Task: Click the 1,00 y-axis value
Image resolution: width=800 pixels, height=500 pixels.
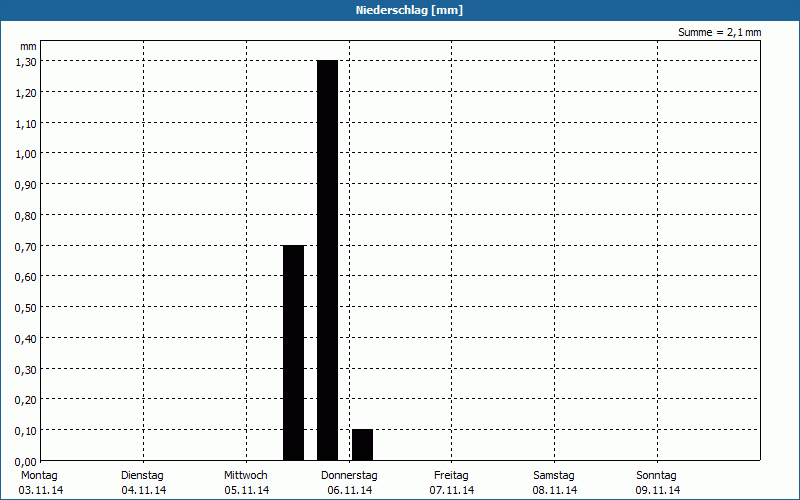Action: point(26,154)
